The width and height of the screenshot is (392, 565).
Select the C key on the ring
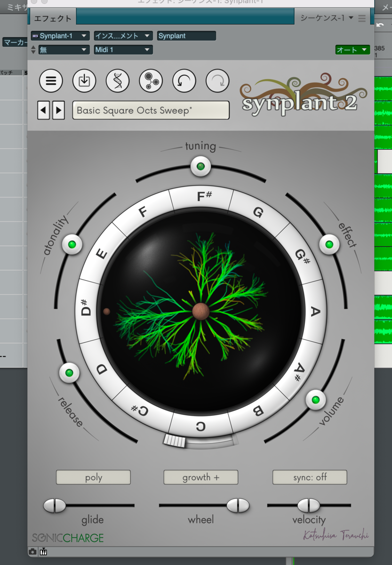click(x=201, y=427)
